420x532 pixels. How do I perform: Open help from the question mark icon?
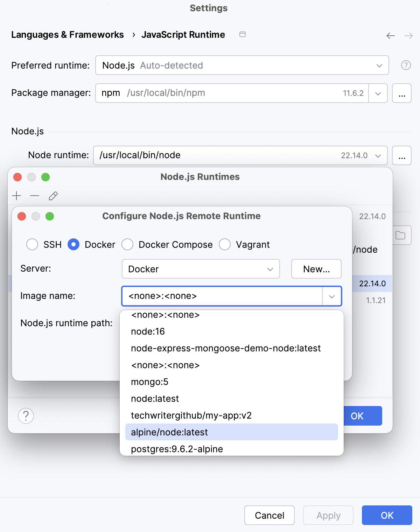26,416
